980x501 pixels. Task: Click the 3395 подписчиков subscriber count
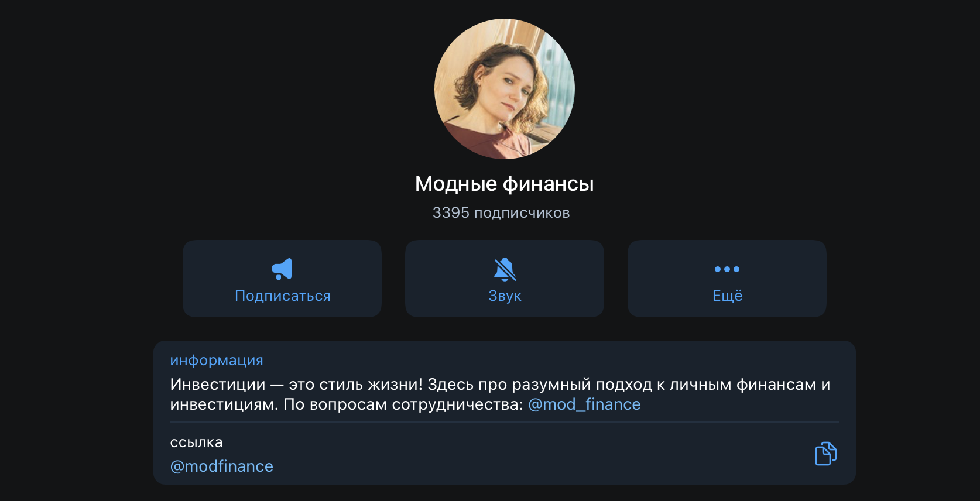point(501,212)
